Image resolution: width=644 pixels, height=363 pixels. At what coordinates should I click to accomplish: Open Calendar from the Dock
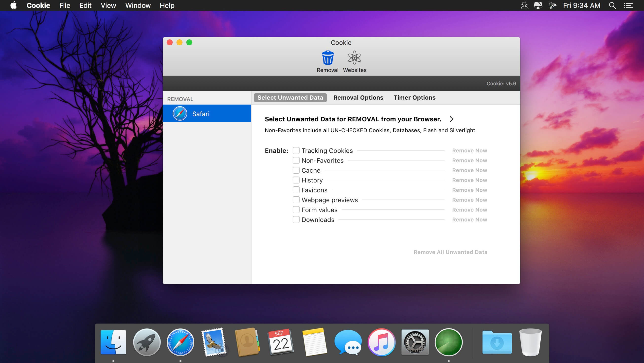point(281,342)
